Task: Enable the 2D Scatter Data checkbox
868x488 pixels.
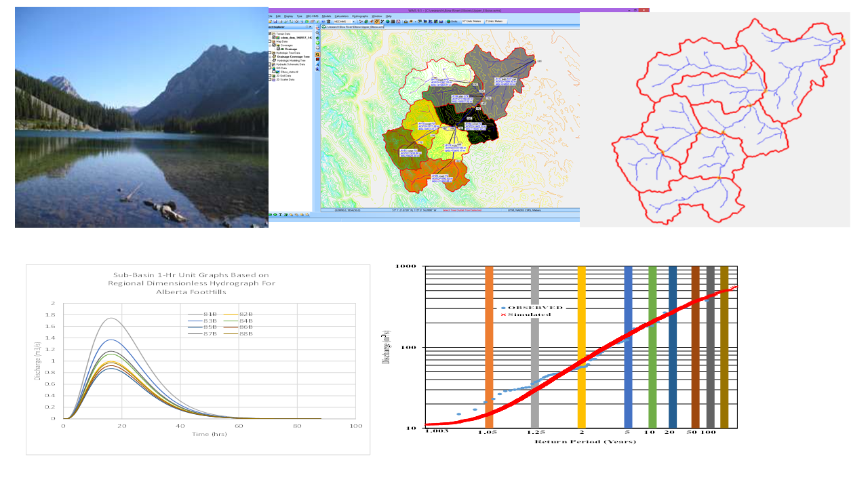Action: pos(270,80)
